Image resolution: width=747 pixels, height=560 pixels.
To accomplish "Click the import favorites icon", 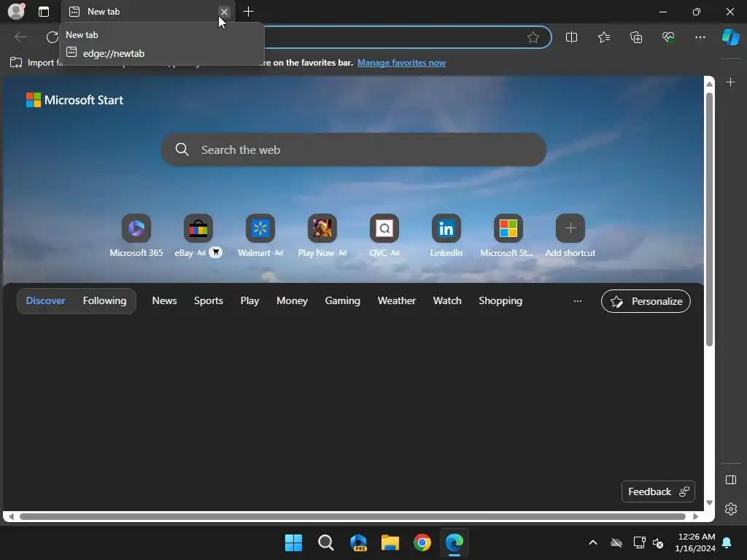I will pos(16,63).
